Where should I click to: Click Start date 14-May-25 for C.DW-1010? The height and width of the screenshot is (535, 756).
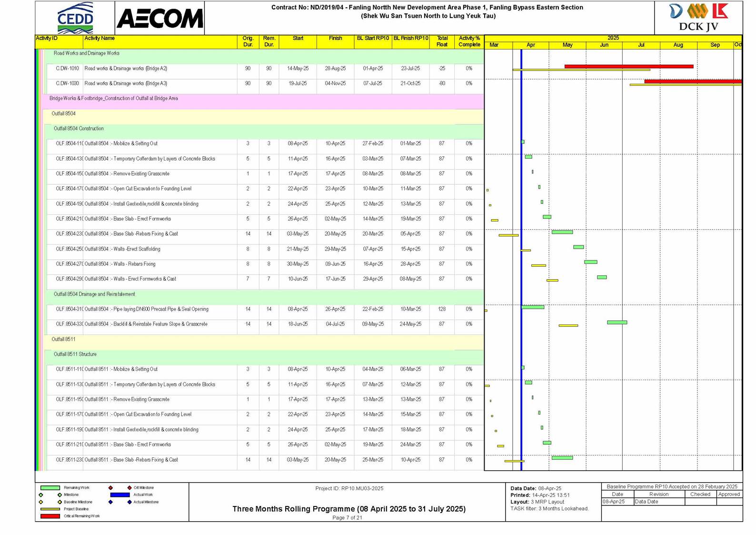(x=298, y=69)
